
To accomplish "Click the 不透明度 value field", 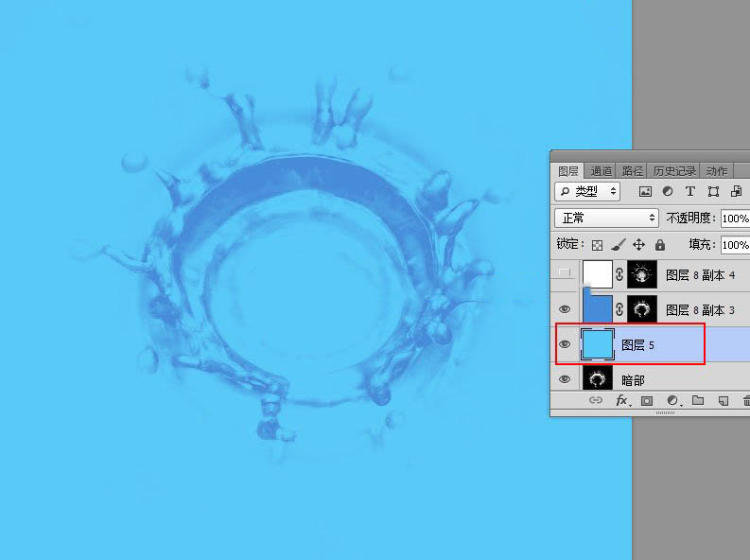I will point(736,219).
